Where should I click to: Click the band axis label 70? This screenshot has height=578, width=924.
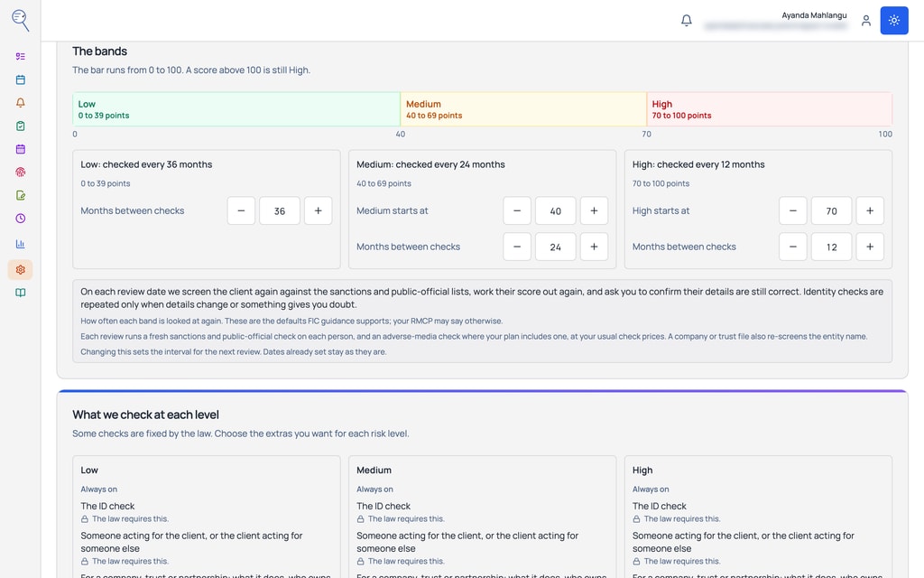(646, 135)
